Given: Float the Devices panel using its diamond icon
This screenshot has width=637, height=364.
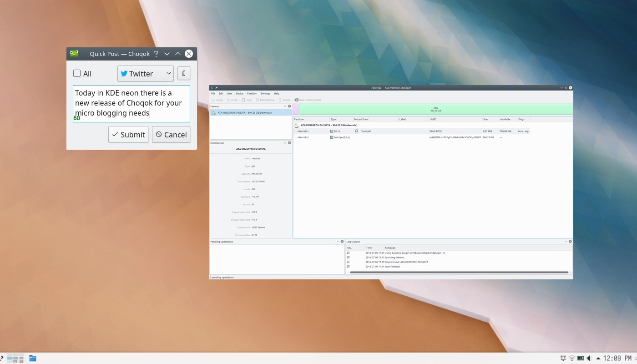Looking at the screenshot, I should pos(285,106).
